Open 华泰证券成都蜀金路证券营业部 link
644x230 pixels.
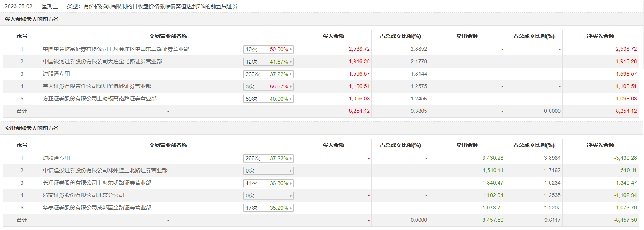97,208
